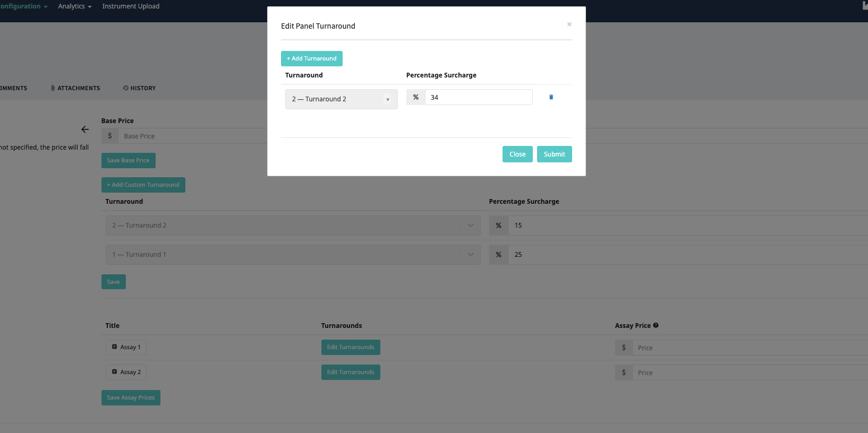Image resolution: width=868 pixels, height=433 pixels.
Task: Open the Attachments tab
Action: click(75, 88)
